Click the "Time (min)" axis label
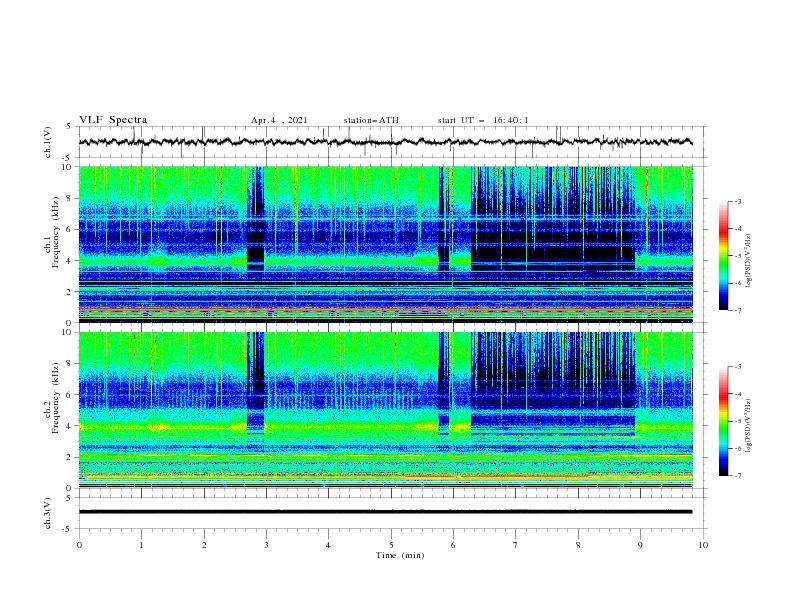The width and height of the screenshot is (792, 612). coord(400,555)
